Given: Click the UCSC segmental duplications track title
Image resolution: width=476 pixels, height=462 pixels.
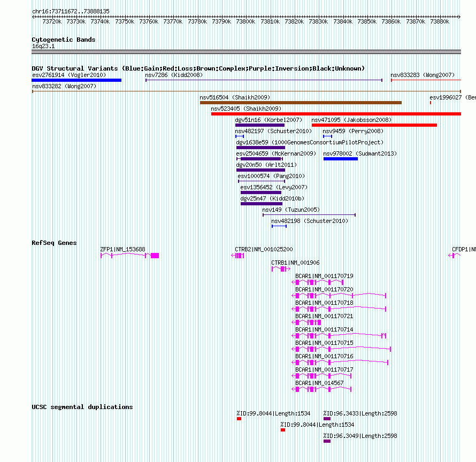Looking at the screenshot, I should click(82, 407).
